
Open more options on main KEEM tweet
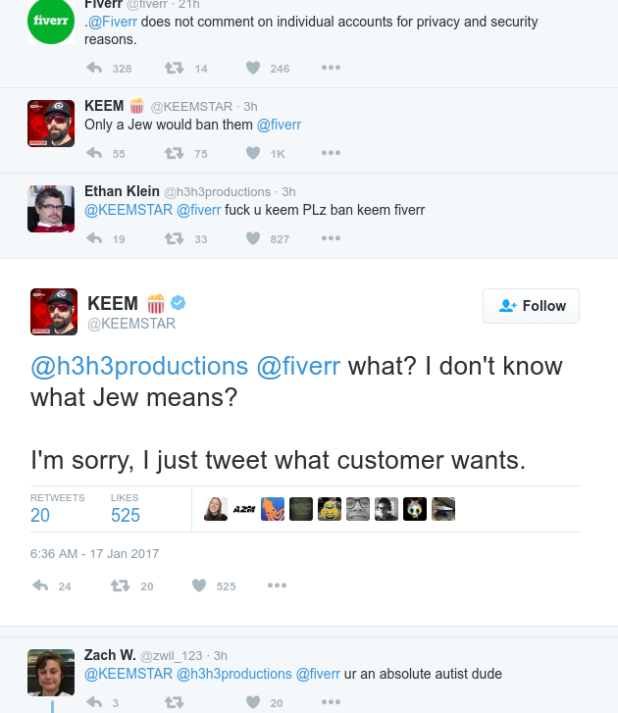pos(277,586)
